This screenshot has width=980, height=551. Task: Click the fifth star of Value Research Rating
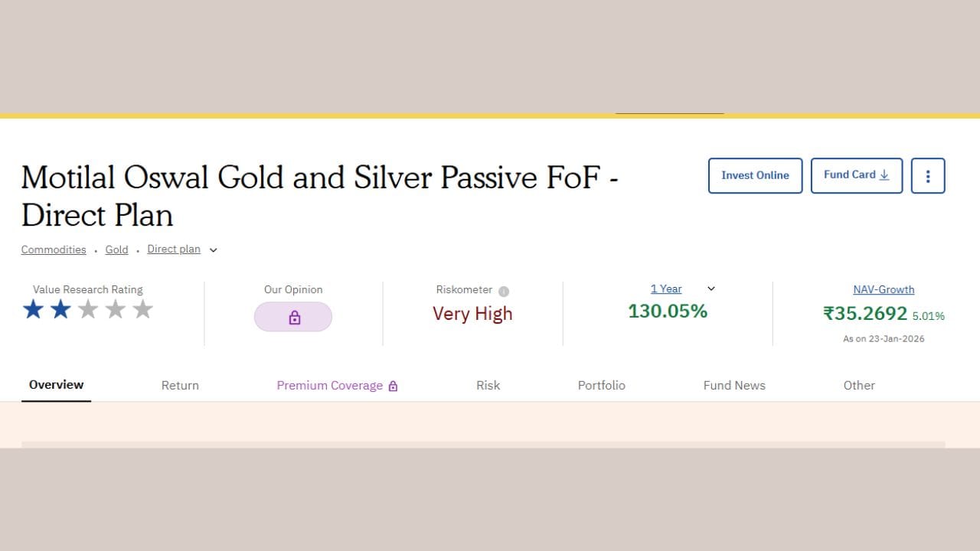[143, 308]
